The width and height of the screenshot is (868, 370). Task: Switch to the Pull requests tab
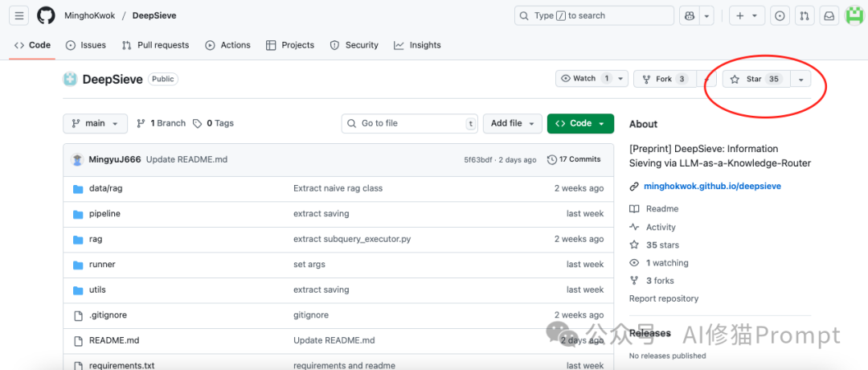pos(156,45)
